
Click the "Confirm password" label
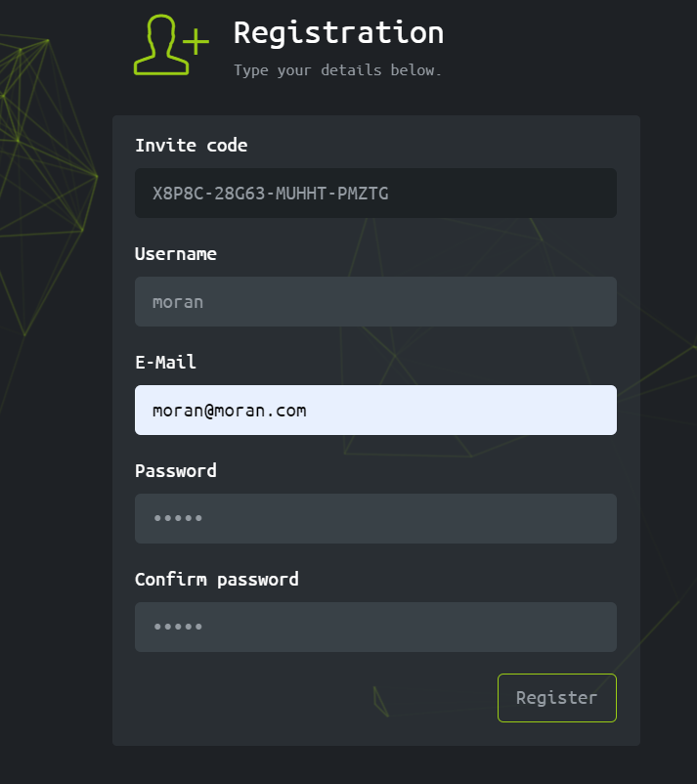click(216, 580)
